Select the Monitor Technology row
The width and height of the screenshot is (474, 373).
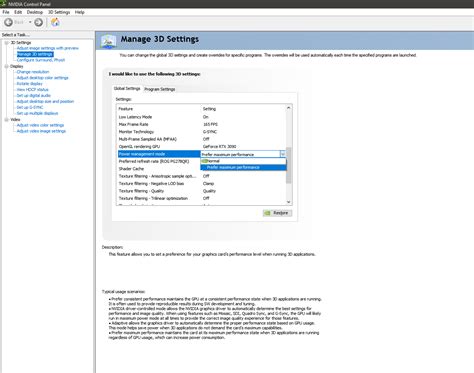pos(202,132)
